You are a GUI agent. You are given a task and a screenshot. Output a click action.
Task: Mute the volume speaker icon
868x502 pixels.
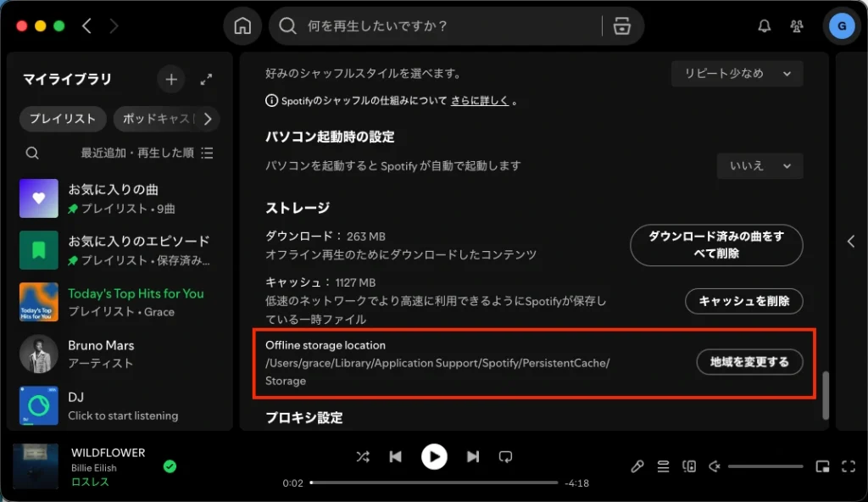[x=714, y=466]
